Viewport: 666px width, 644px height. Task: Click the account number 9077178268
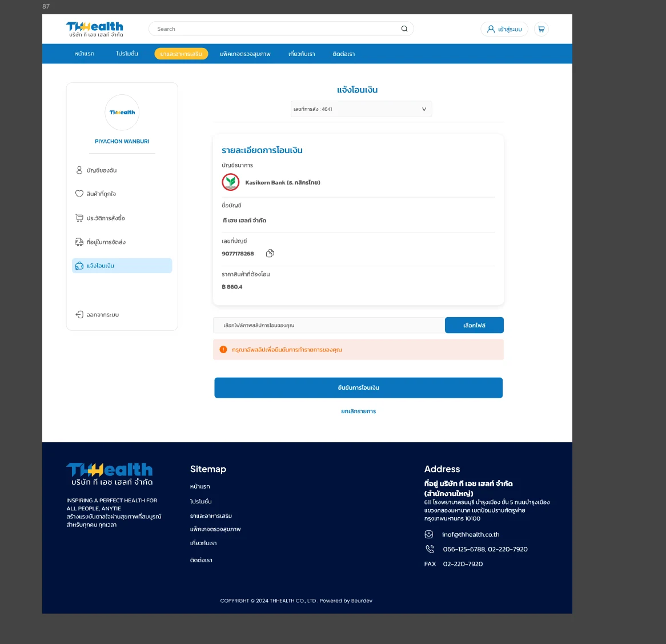(x=238, y=254)
